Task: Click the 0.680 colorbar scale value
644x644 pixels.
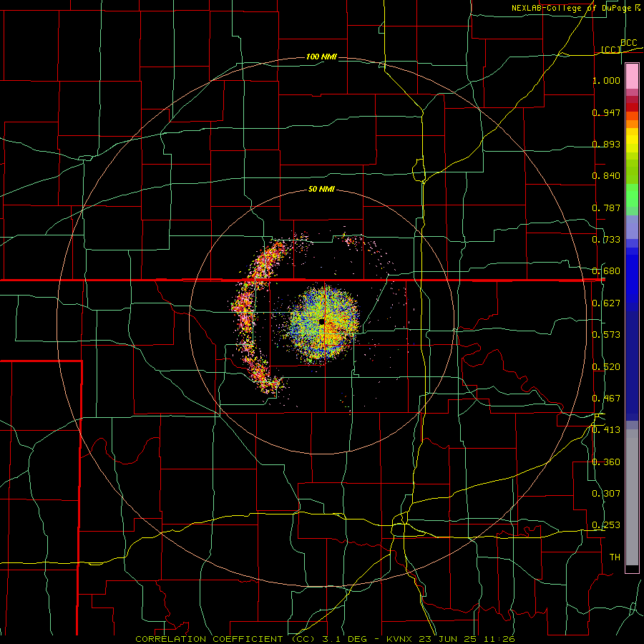Action: (x=606, y=271)
